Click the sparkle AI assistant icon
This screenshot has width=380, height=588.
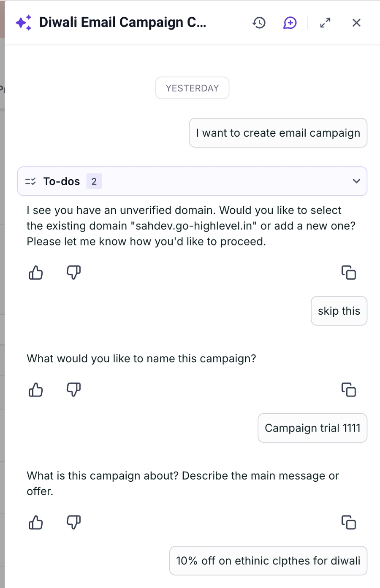click(24, 23)
